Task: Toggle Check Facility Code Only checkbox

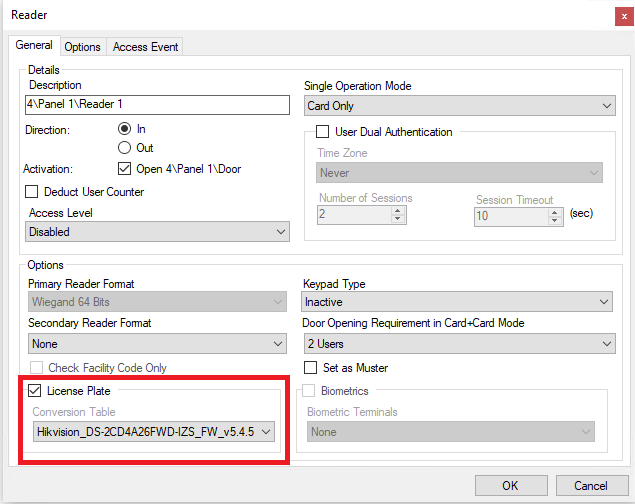Action: tap(36, 368)
